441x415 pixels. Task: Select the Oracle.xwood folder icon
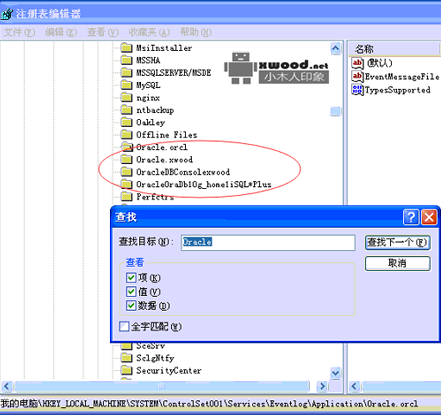[x=126, y=159]
